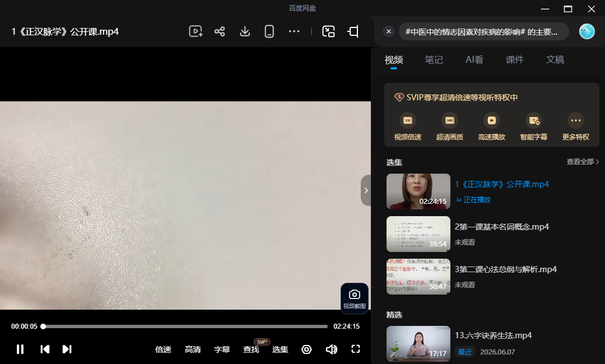Click thumbnail of 3第二课心法总纲 video

[418, 277]
